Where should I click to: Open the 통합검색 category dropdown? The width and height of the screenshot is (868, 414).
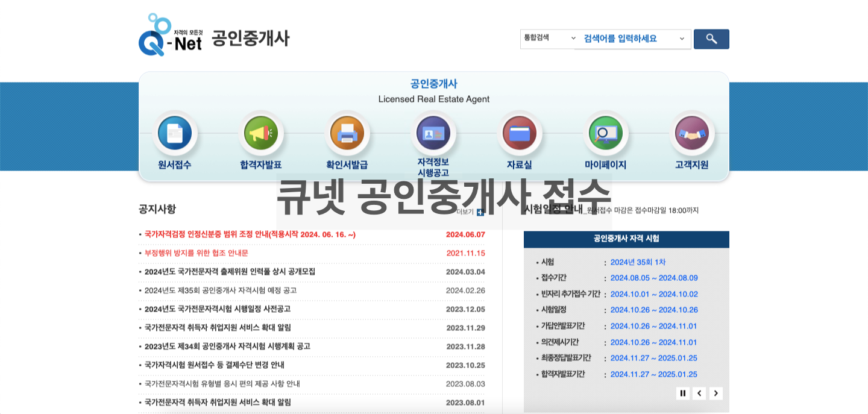click(550, 38)
